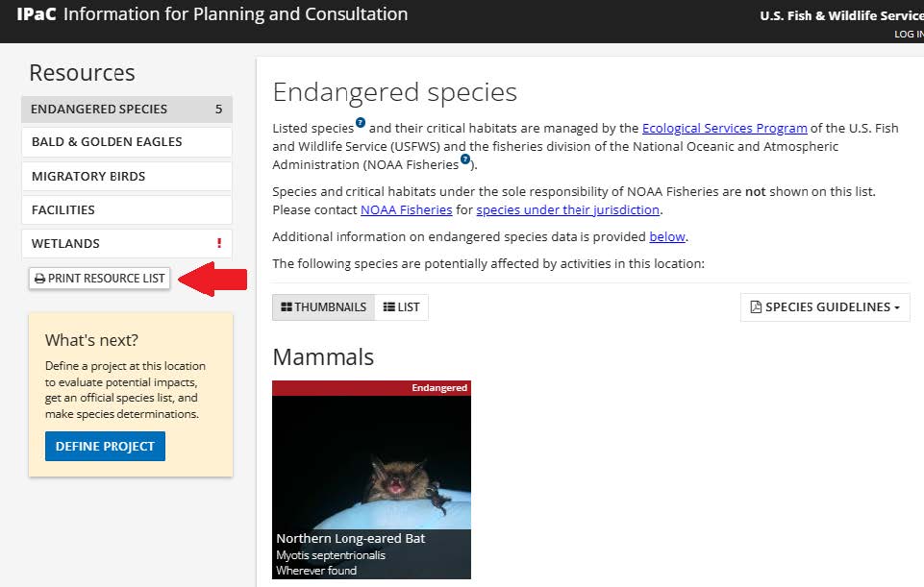Open the Species Guidelines dropdown

pos(825,307)
